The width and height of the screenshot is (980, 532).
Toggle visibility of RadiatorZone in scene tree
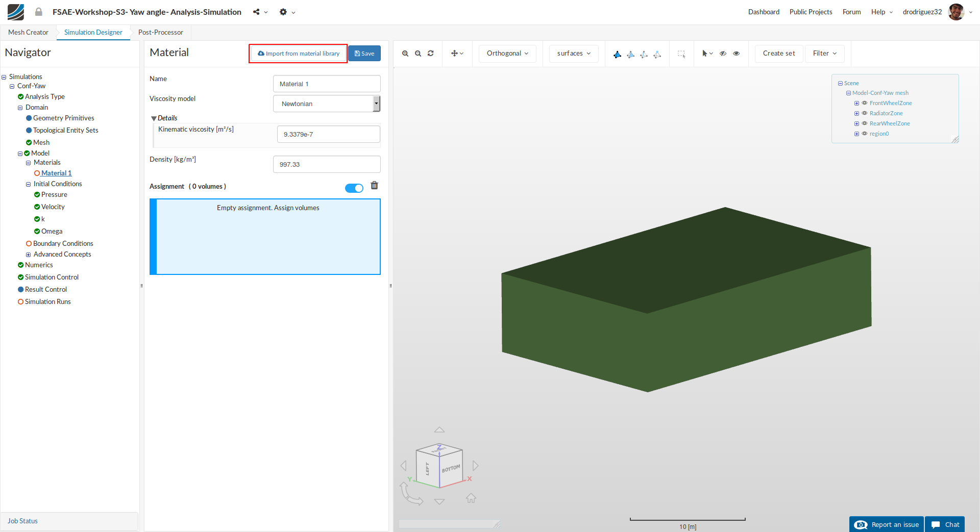[x=865, y=113]
